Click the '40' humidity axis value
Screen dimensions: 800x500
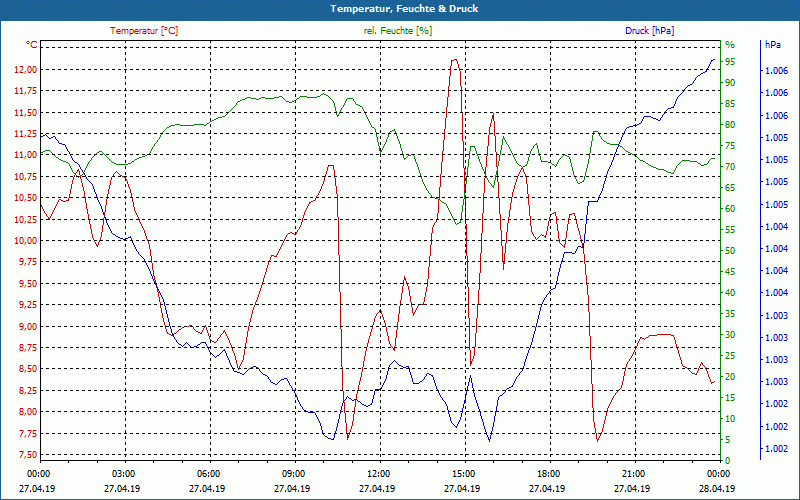(x=730, y=293)
